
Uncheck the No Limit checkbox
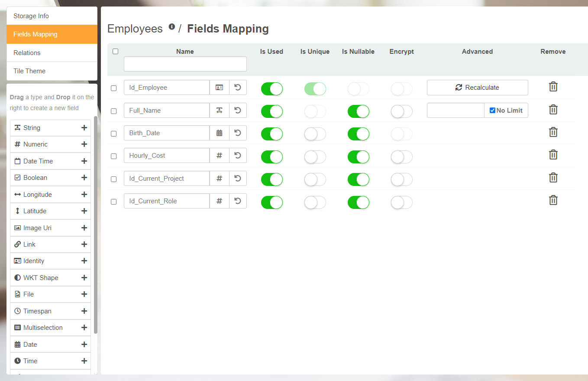[492, 111]
